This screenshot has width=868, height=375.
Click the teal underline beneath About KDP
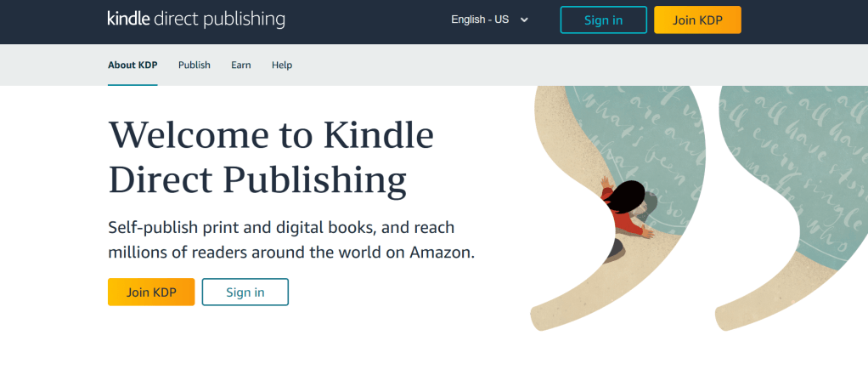coord(132,85)
